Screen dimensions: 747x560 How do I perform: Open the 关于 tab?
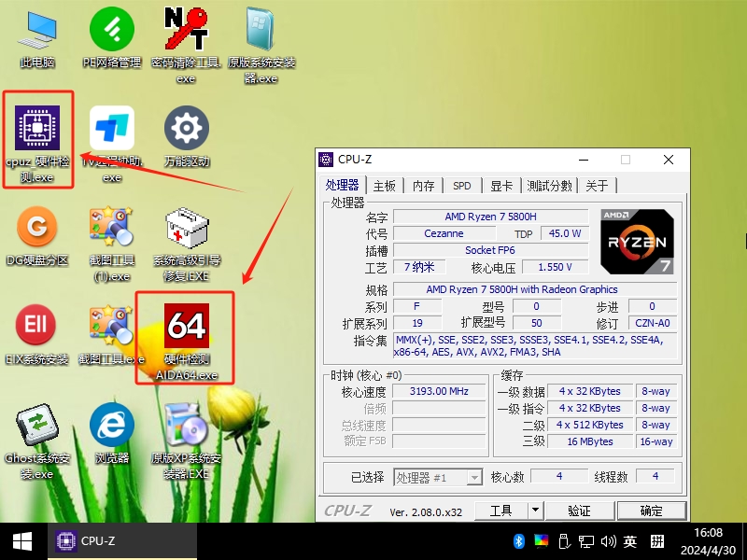tap(598, 186)
